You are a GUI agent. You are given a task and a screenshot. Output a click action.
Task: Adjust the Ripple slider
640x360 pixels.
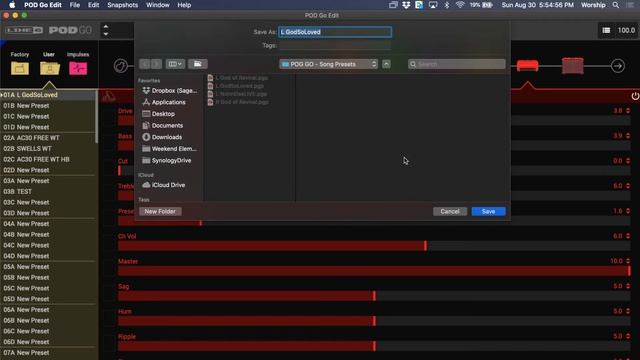pos(374,346)
